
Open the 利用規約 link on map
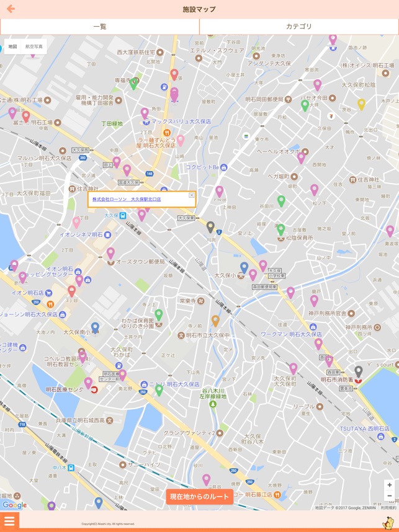click(388, 508)
